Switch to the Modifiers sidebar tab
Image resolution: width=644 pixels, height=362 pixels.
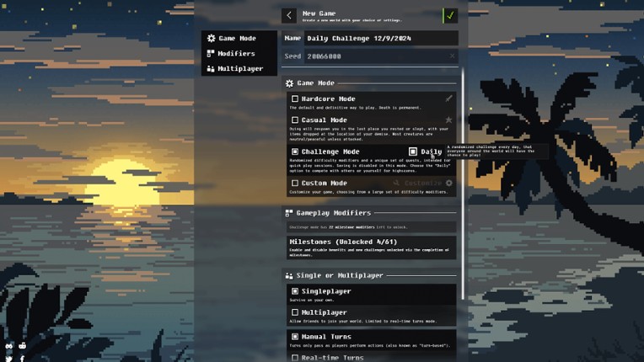click(235, 53)
